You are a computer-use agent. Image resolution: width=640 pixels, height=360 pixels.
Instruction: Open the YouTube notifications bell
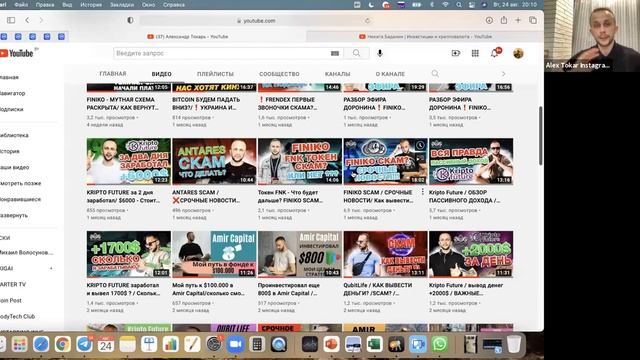pyautogui.click(x=494, y=53)
